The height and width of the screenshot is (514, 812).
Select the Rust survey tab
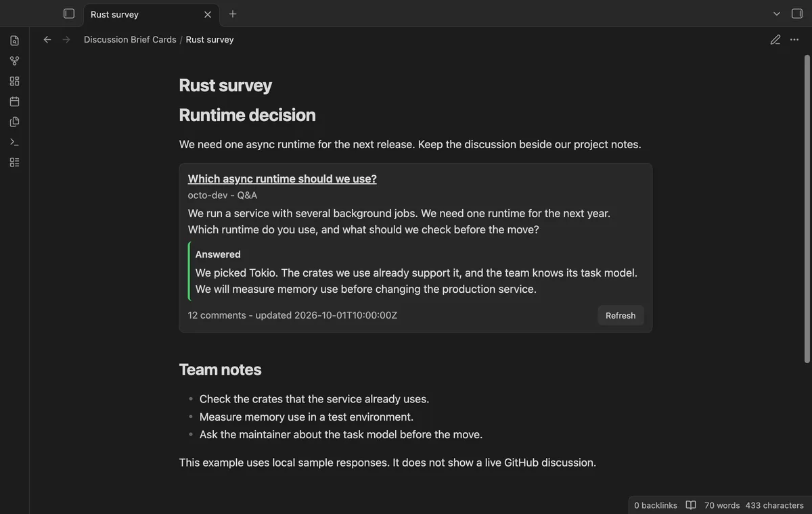pyautogui.click(x=151, y=14)
